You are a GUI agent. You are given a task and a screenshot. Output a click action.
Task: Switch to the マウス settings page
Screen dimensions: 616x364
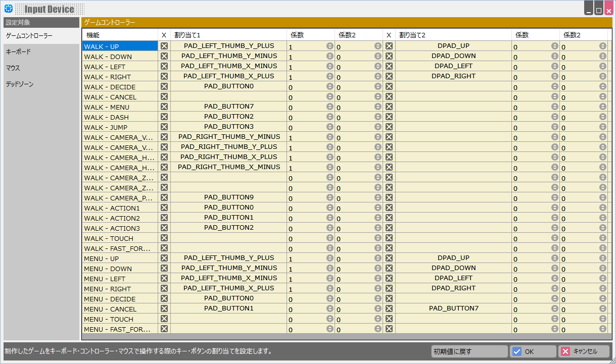(13, 68)
